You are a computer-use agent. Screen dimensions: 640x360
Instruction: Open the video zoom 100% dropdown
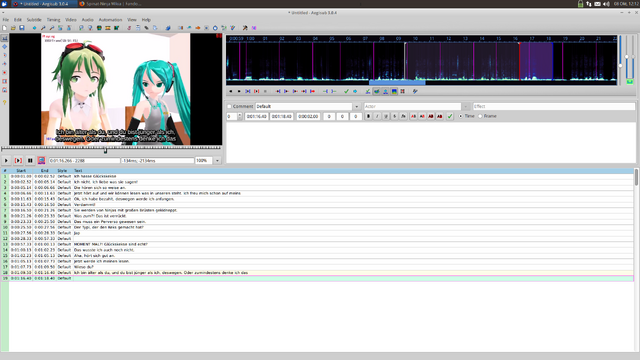[217, 161]
